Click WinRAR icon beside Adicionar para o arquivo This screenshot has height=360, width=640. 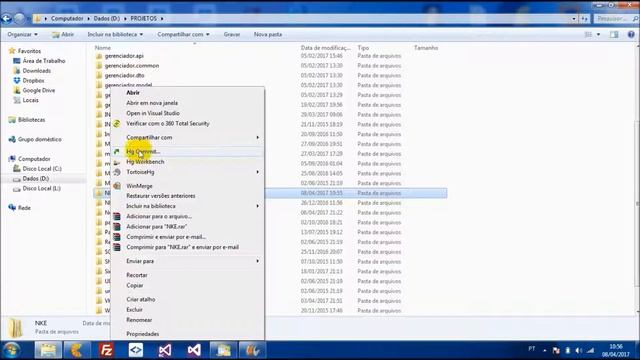click(x=117, y=216)
